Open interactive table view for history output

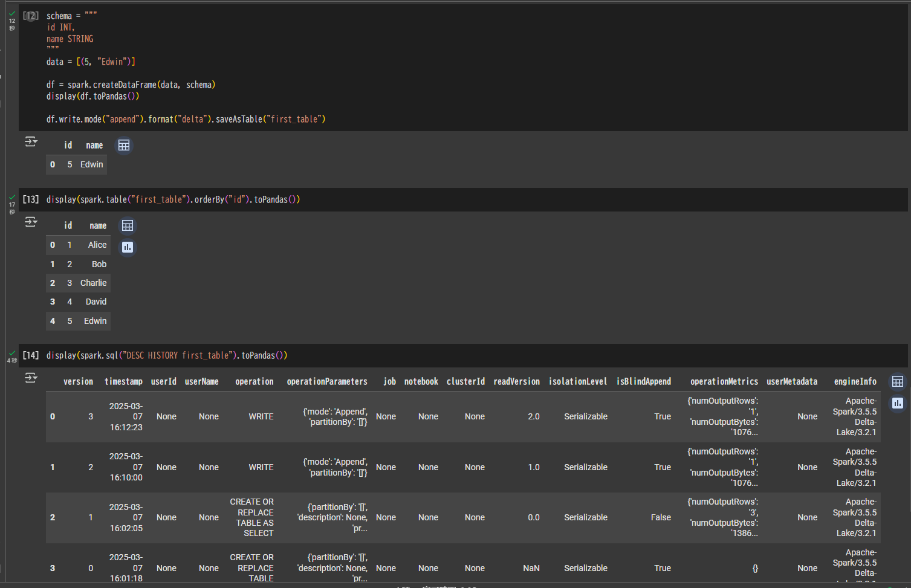tap(898, 382)
